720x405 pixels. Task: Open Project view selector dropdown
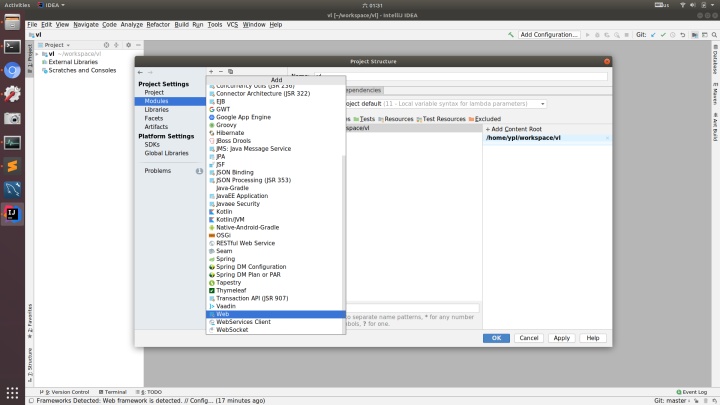click(x=54, y=45)
